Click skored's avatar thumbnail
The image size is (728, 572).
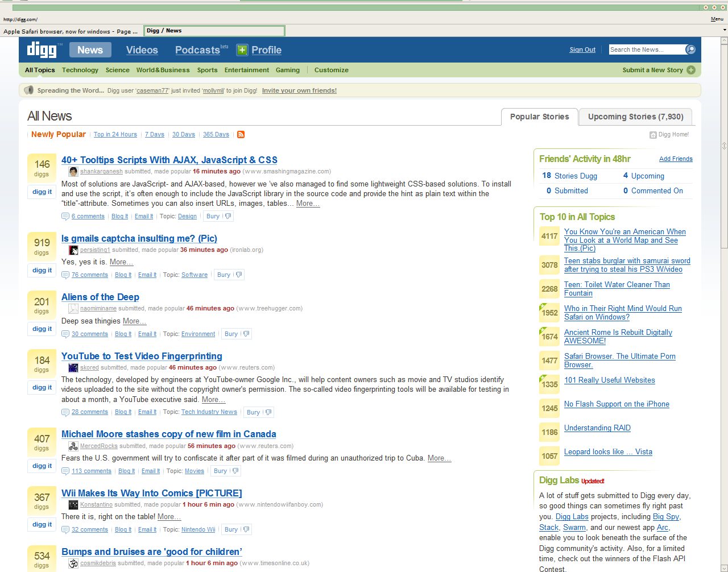[x=73, y=368]
